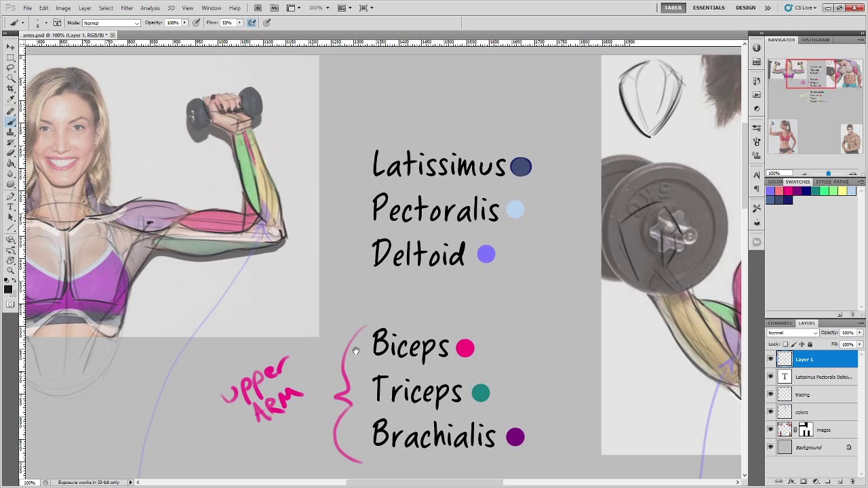Select the Zoom tool
Screen dimensions: 868x488
tap(11, 271)
